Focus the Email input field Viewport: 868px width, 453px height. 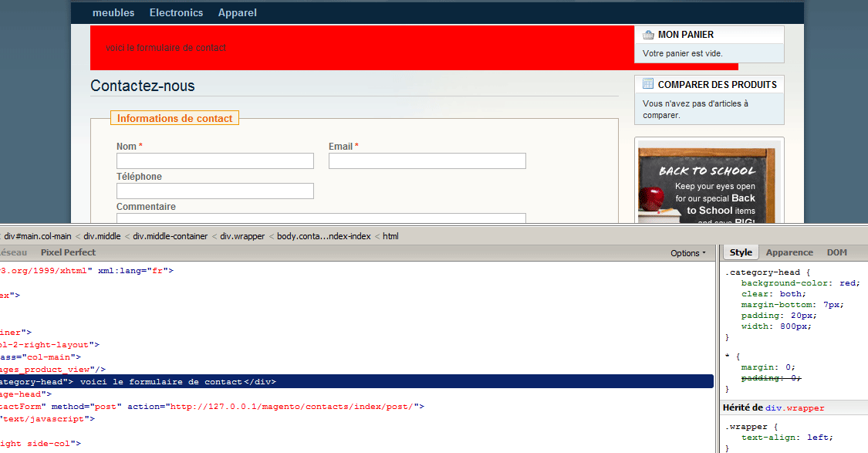pos(427,161)
